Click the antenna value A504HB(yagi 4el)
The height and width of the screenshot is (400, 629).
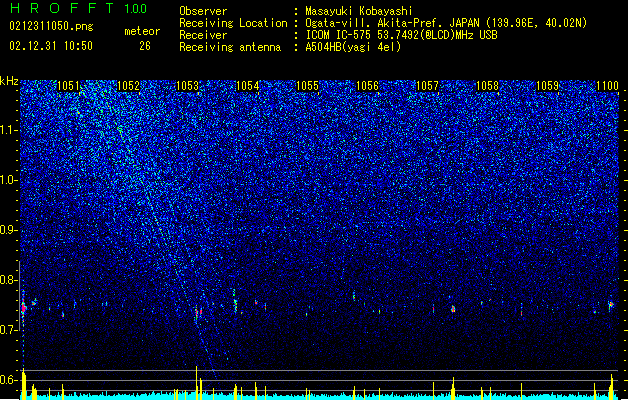pyautogui.click(x=353, y=47)
